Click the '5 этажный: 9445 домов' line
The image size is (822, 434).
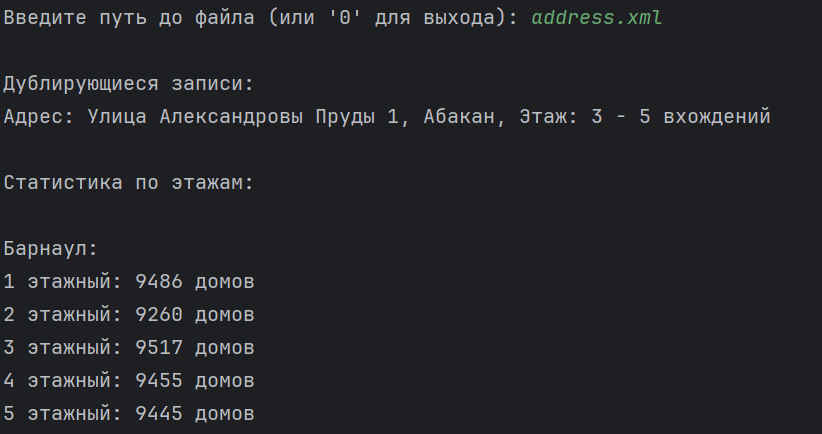tap(129, 414)
